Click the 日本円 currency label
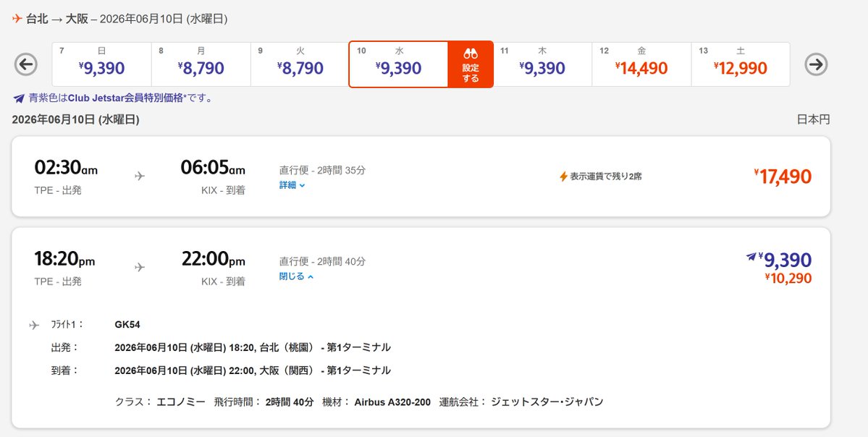This screenshot has width=868, height=437. [x=813, y=119]
